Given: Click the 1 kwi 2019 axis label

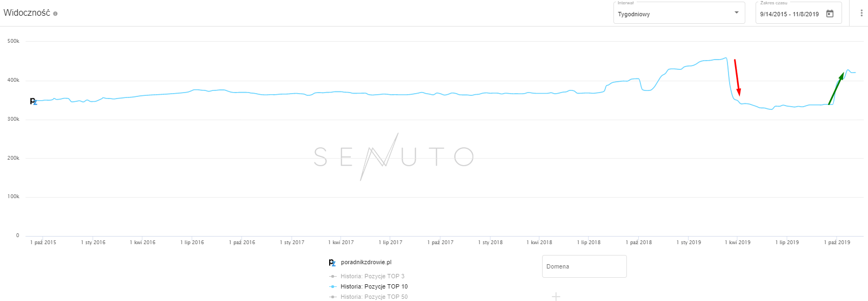Looking at the screenshot, I should pos(737,243).
